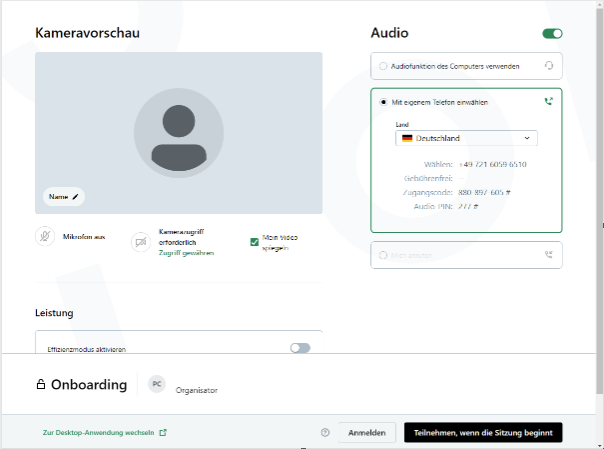
Task: Select 'Mit eigenem Telefon einwählen' radio button
Action: 383,101
